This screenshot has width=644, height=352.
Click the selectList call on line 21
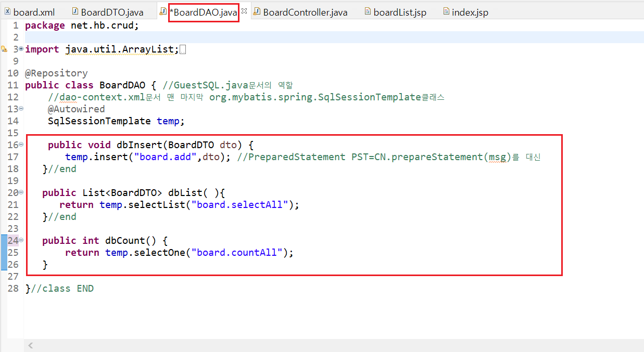tap(157, 205)
